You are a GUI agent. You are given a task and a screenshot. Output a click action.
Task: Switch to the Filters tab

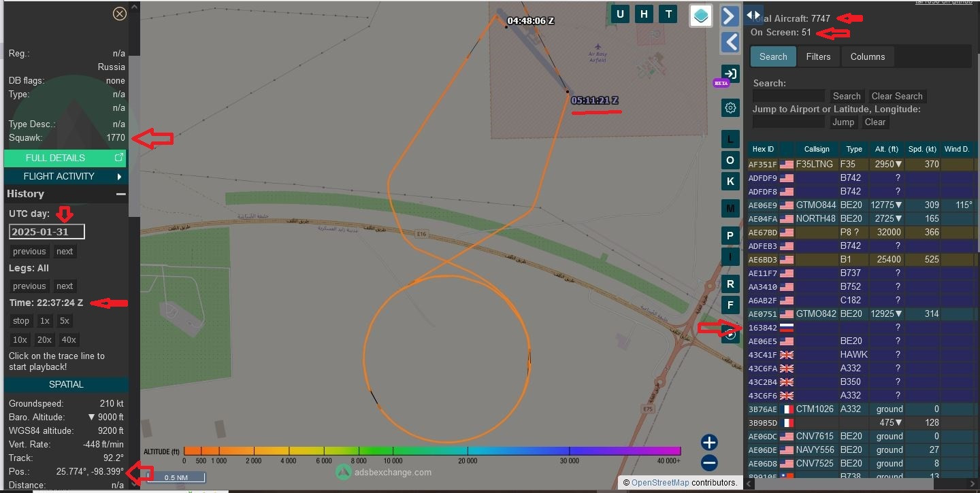pos(818,56)
